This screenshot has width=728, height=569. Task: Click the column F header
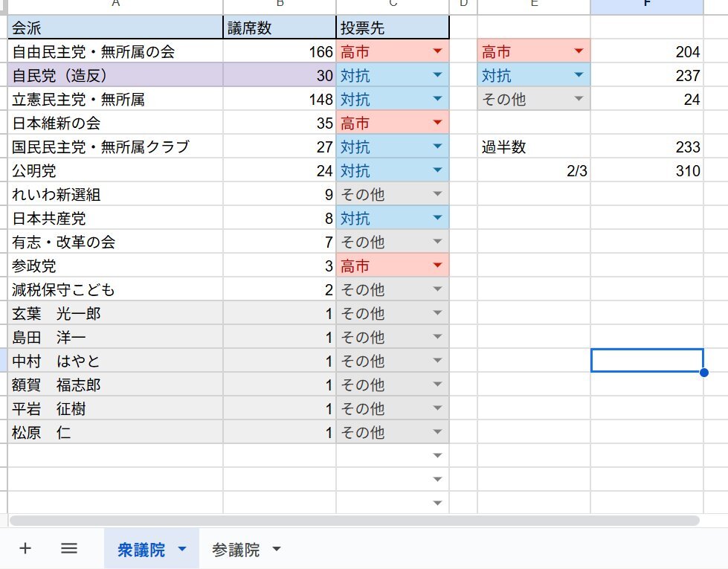coord(647,6)
